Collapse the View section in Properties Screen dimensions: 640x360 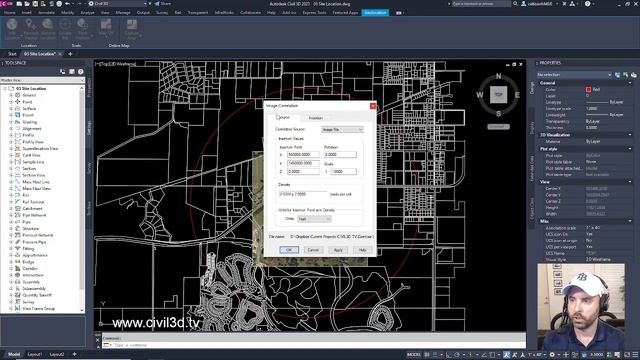[x=630, y=182]
